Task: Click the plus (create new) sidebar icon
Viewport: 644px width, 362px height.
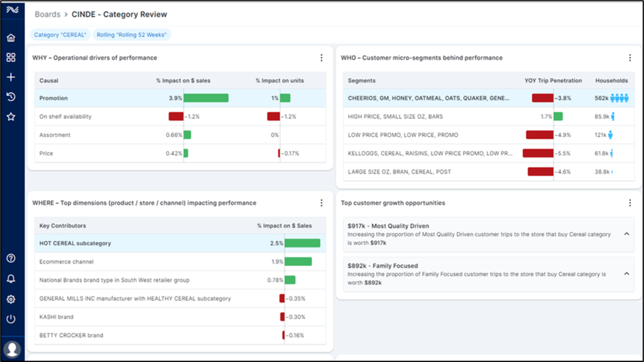Action: pyautogui.click(x=11, y=77)
